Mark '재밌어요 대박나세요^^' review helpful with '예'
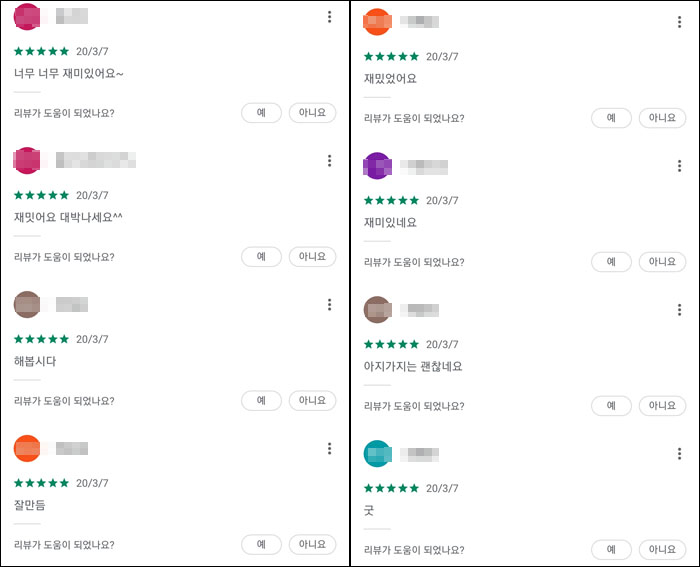Screen dimensions: 700x567 click(261, 257)
